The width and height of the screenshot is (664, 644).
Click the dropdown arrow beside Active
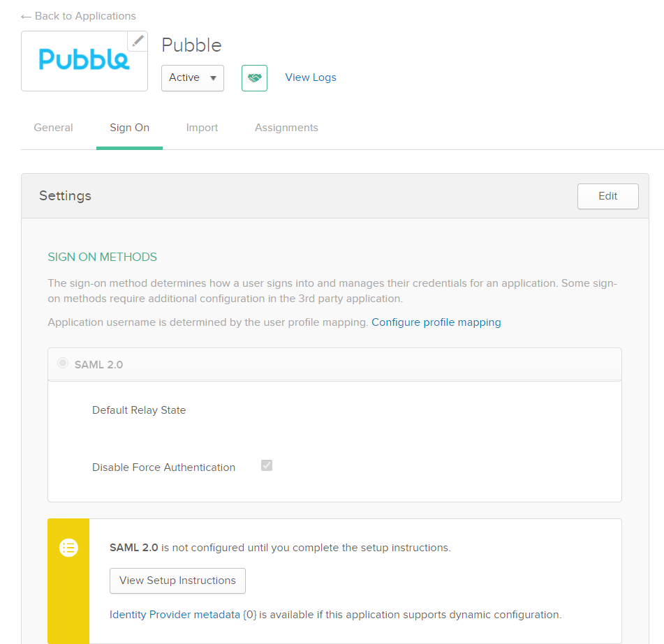tap(213, 78)
